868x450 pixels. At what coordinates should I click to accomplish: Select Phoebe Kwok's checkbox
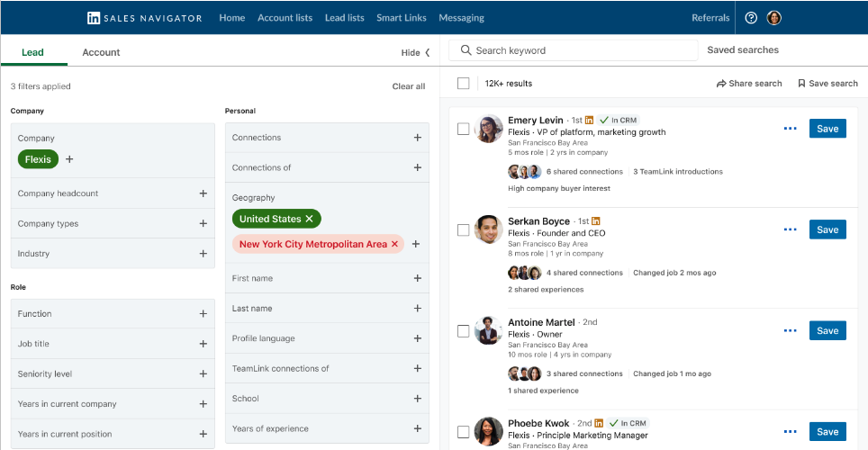[x=464, y=432]
